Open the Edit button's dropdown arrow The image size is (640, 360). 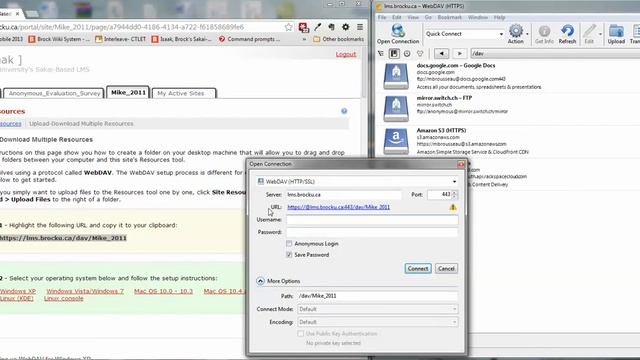point(600,34)
